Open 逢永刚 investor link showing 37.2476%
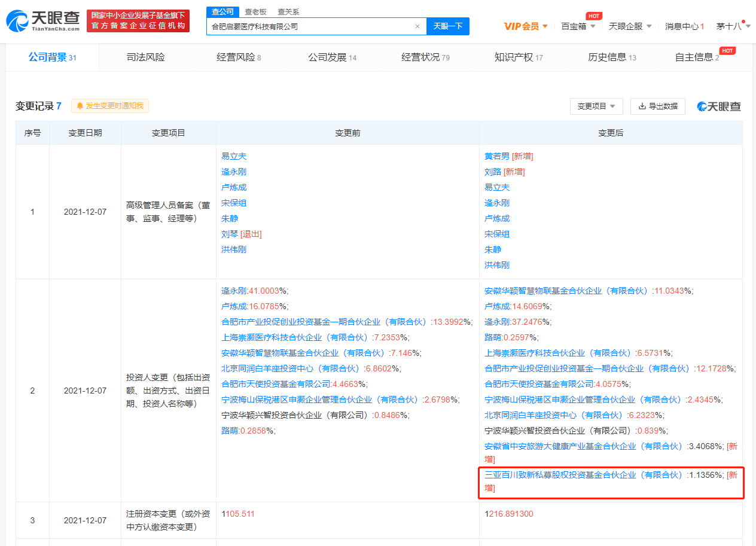This screenshot has height=546, width=756. click(497, 322)
